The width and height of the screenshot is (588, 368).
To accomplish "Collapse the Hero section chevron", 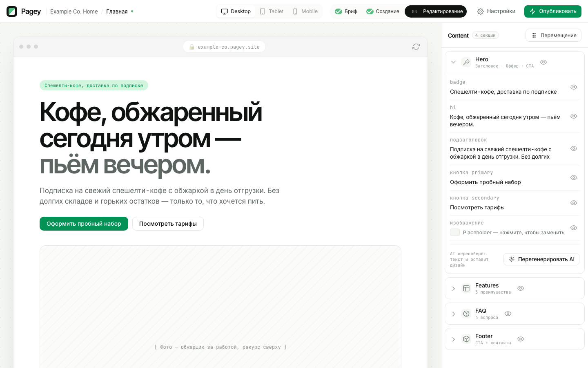I will tap(453, 62).
